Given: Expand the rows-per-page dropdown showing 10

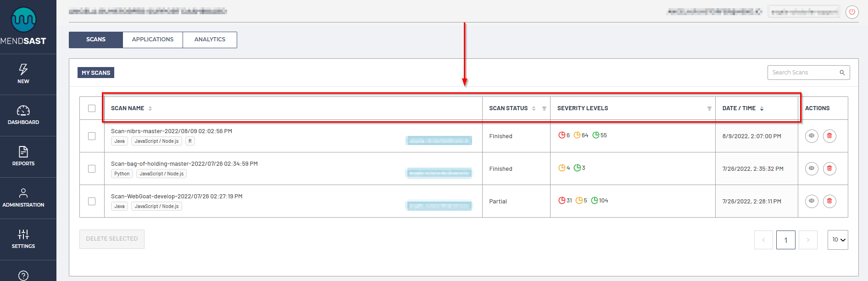Looking at the screenshot, I should click(x=838, y=240).
